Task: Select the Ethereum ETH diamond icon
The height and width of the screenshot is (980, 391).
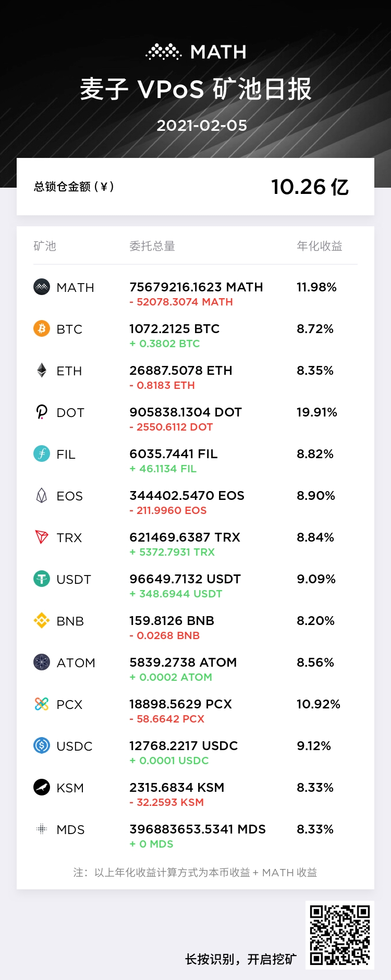Action: coord(42,370)
